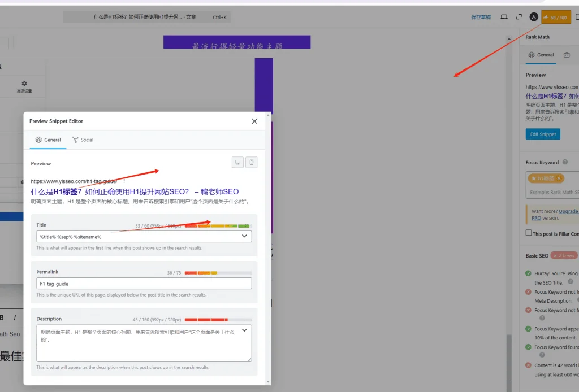Screen dimensions: 579x392
Task: Click the Rank Math 68 / 100 score button
Action: pos(556,18)
